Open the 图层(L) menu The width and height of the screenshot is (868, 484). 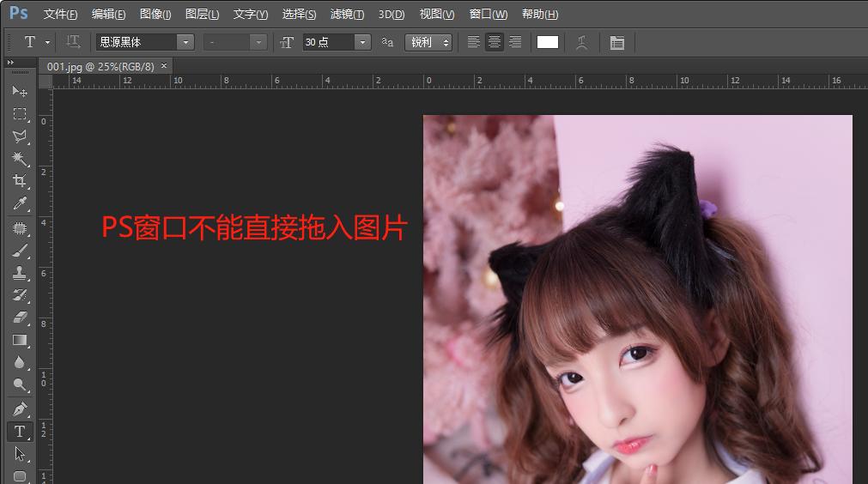click(202, 14)
